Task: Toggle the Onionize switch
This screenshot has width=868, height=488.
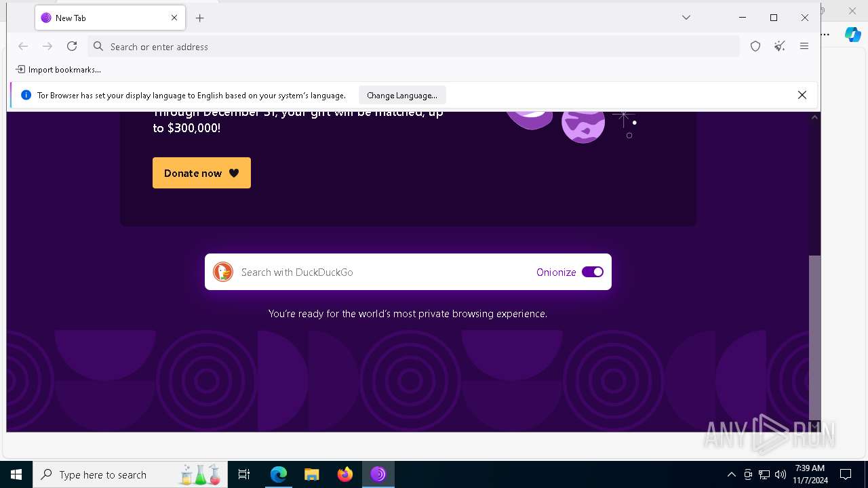Action: (593, 272)
